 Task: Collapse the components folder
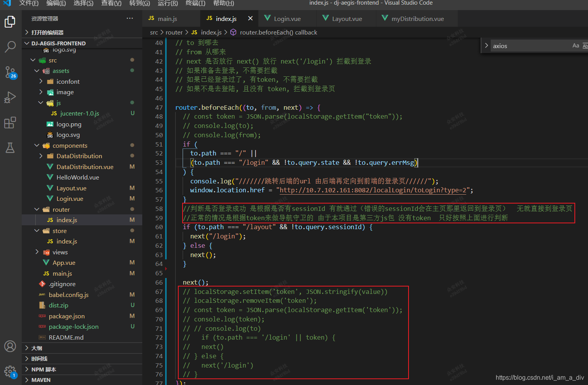coord(82,145)
